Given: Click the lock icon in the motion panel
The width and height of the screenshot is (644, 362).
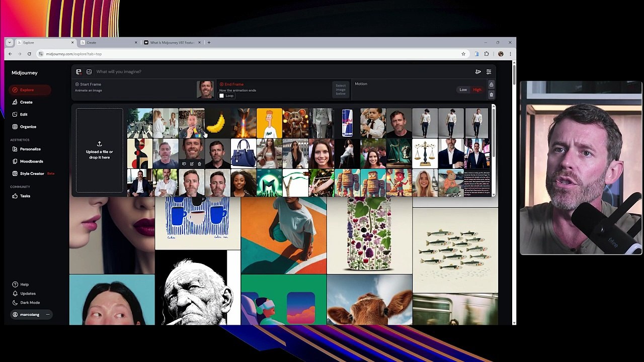Looking at the screenshot, I should click(x=491, y=84).
